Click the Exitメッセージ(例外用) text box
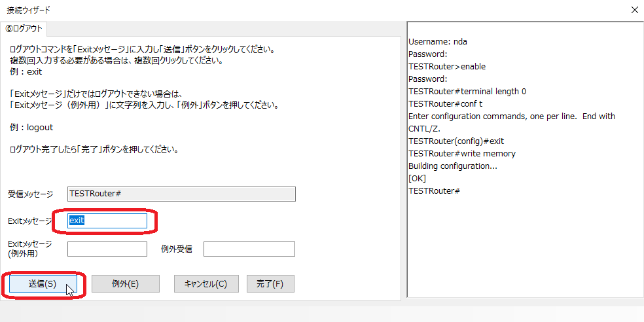The height and width of the screenshot is (322, 644). click(107, 249)
